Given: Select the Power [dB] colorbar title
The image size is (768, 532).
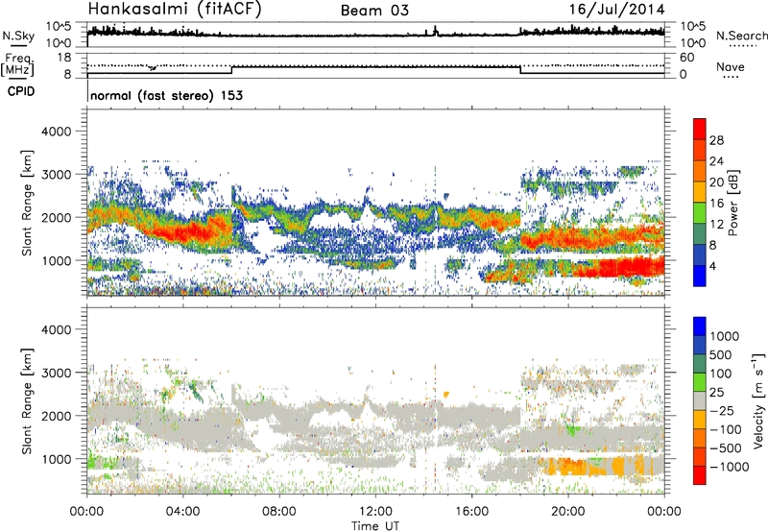Looking at the screenshot, I should tap(732, 203).
